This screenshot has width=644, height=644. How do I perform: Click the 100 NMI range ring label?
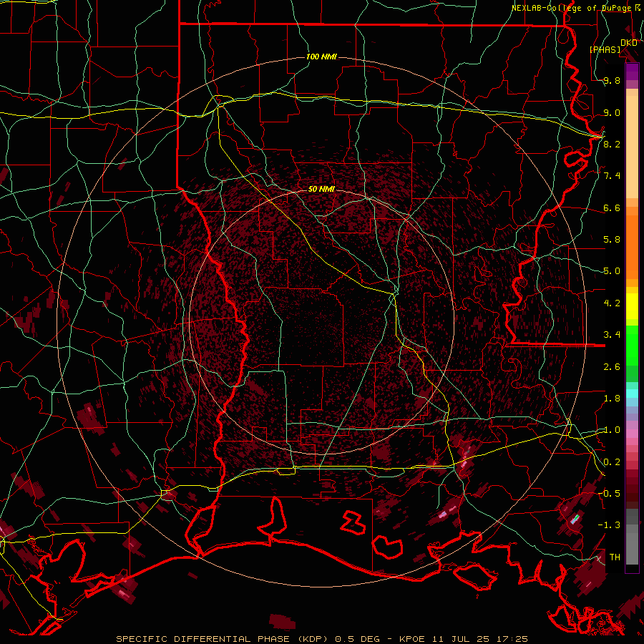321,57
